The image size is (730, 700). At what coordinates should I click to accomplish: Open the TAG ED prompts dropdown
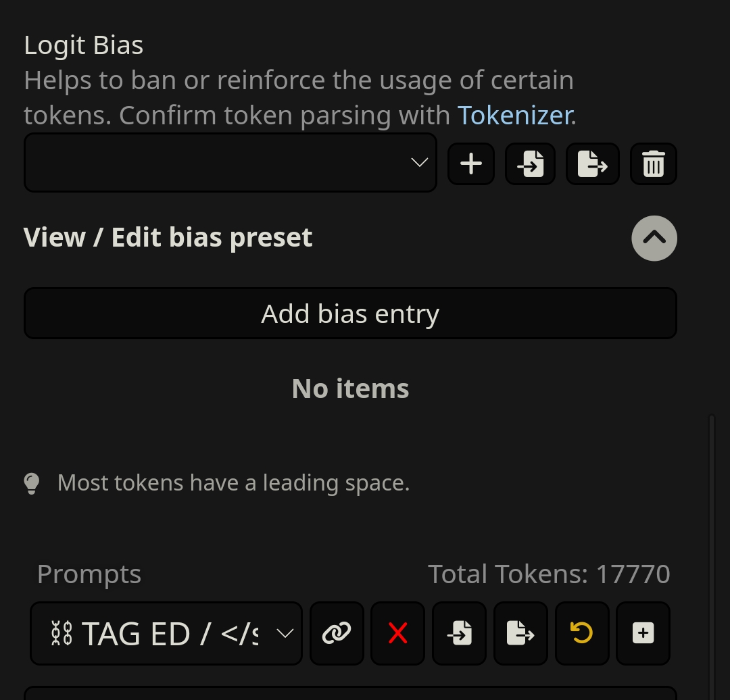[166, 633]
